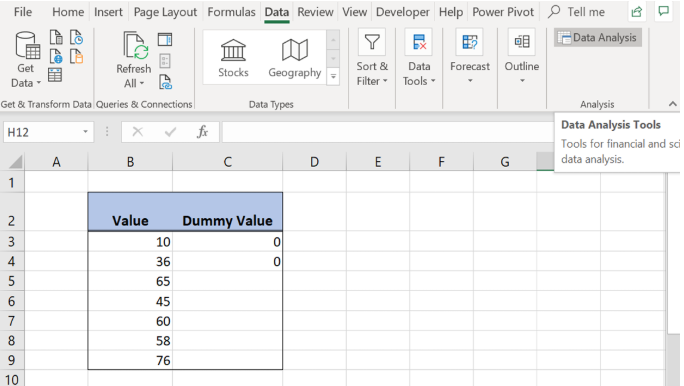Screen dimensions: 684x386
Task: Switch to the Page Layout tab
Action: pyautogui.click(x=165, y=12)
